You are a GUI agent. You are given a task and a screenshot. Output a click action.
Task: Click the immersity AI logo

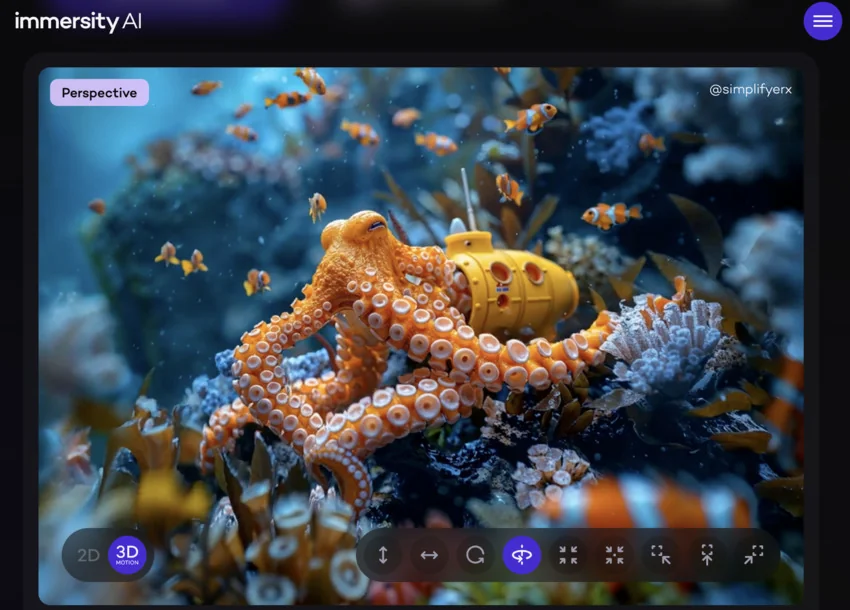tap(79, 20)
